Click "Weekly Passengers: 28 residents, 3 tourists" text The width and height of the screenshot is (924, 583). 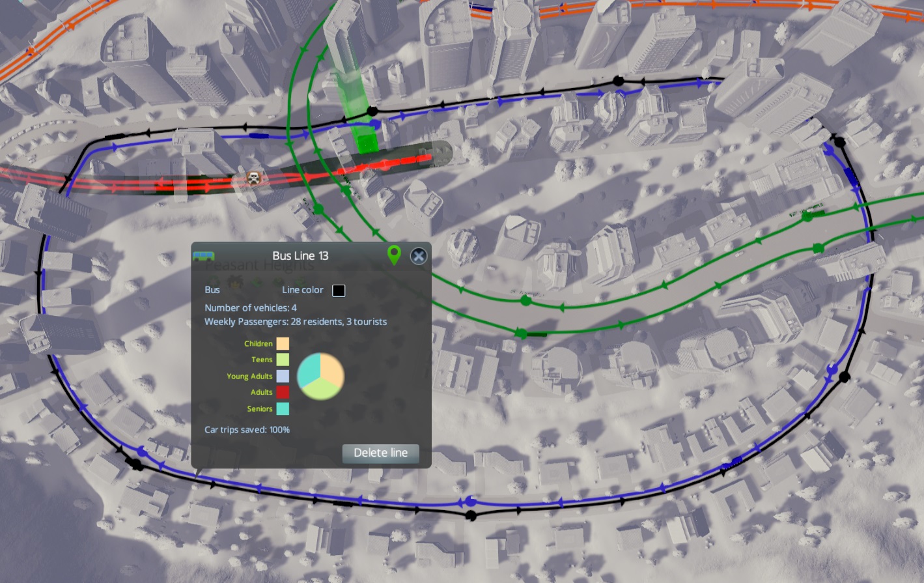[296, 322]
